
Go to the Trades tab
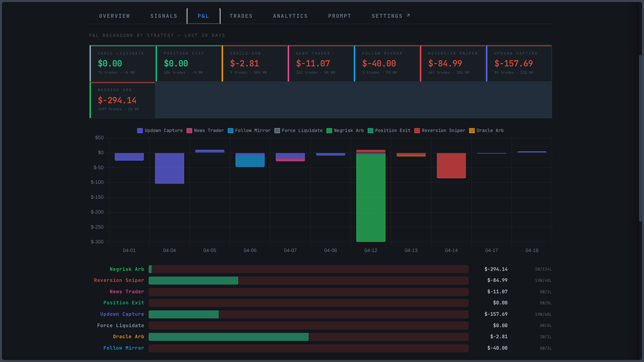[x=241, y=16]
